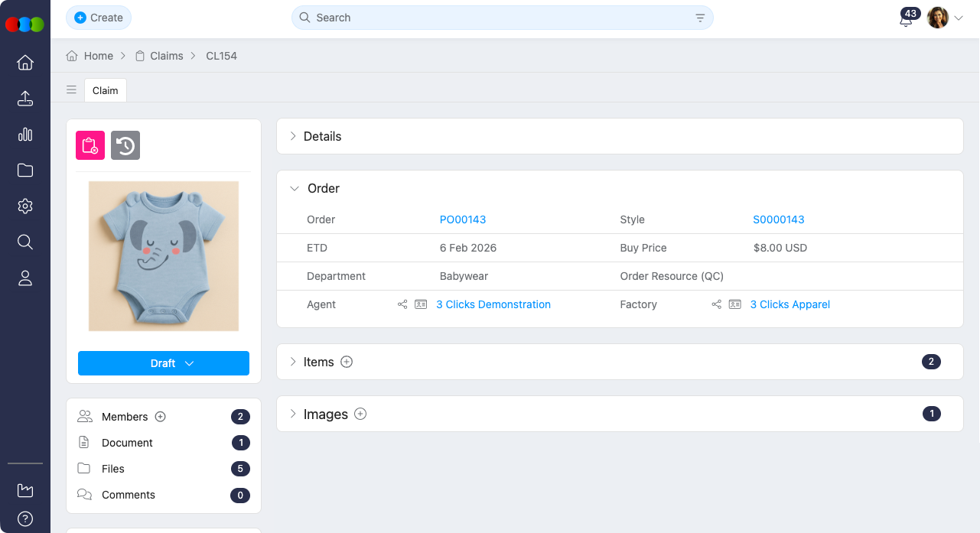Open sidebar search with the magnifier icon

point(24,242)
